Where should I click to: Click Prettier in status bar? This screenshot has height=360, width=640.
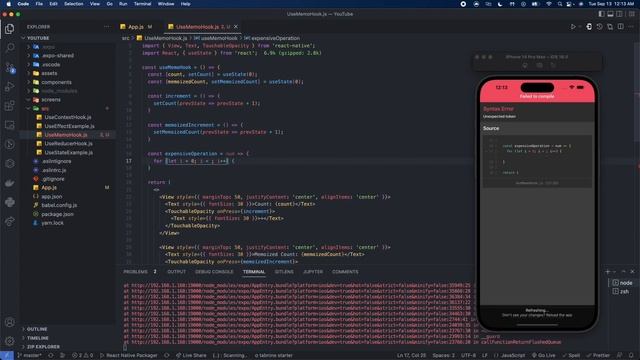(x=598, y=356)
